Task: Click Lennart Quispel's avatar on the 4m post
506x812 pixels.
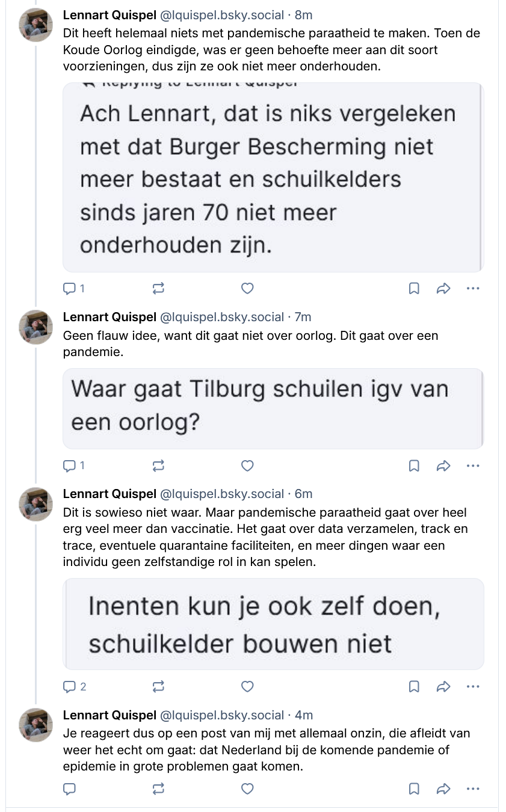Action: [37, 725]
